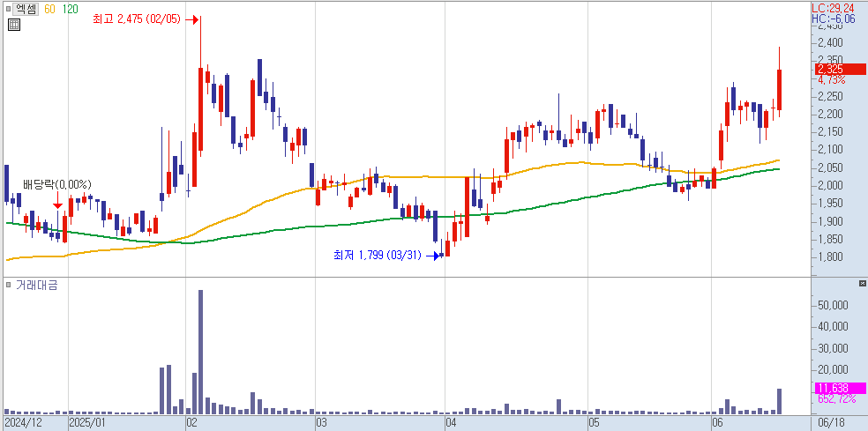Click the blue arrow marker at 최저 low
868x431 pixels.
click(433, 256)
